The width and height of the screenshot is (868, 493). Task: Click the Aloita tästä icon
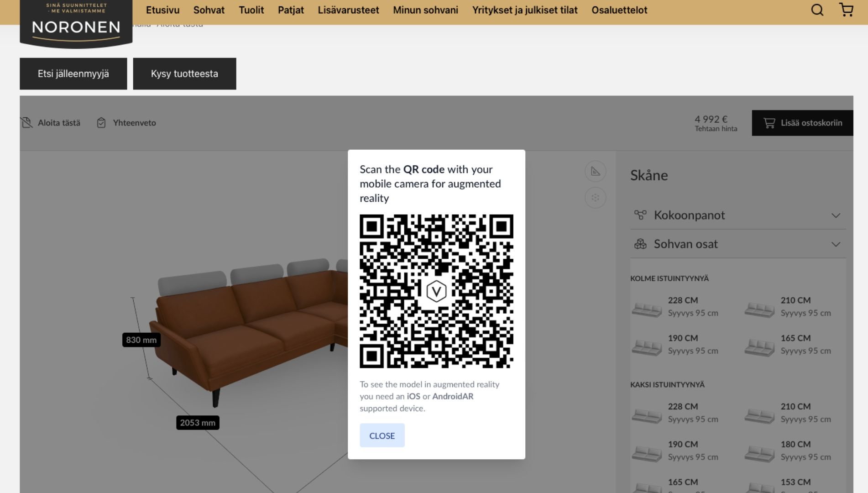(x=27, y=122)
